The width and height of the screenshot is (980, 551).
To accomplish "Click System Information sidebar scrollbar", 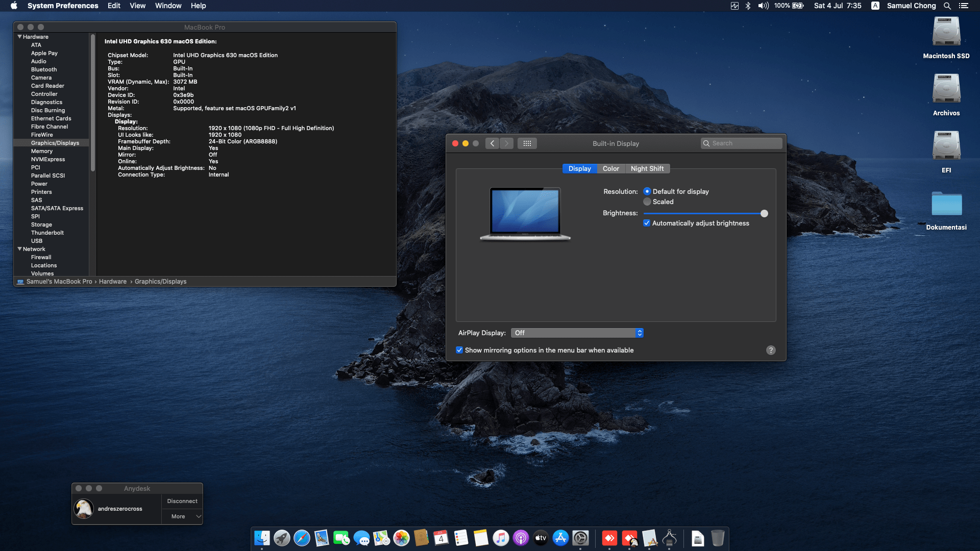I will tap(93, 103).
